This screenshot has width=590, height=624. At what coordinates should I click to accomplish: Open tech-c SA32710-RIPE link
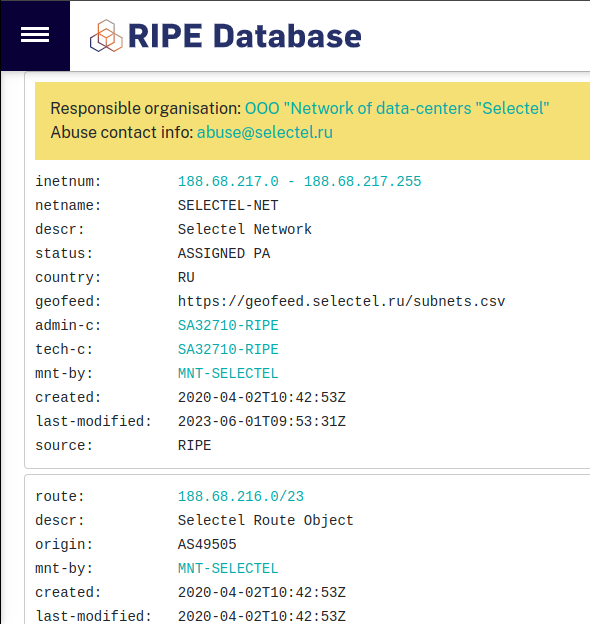(x=228, y=349)
